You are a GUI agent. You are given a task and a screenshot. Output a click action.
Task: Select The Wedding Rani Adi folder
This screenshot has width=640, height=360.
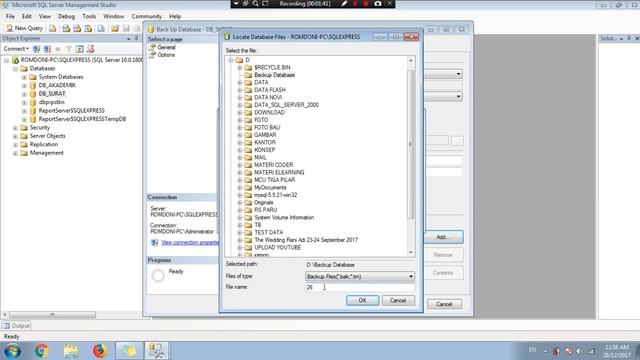(x=306, y=240)
